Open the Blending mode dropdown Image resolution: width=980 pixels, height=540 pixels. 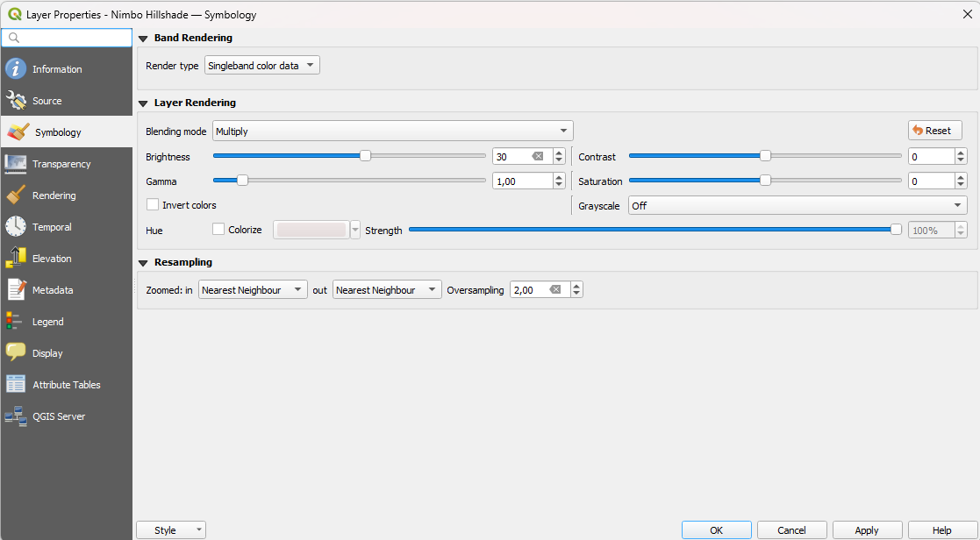[392, 130]
